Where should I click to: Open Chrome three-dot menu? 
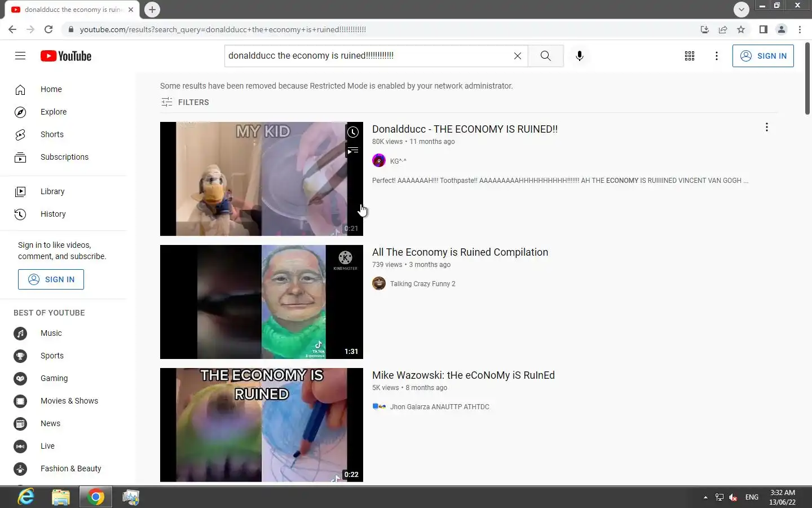click(x=800, y=29)
